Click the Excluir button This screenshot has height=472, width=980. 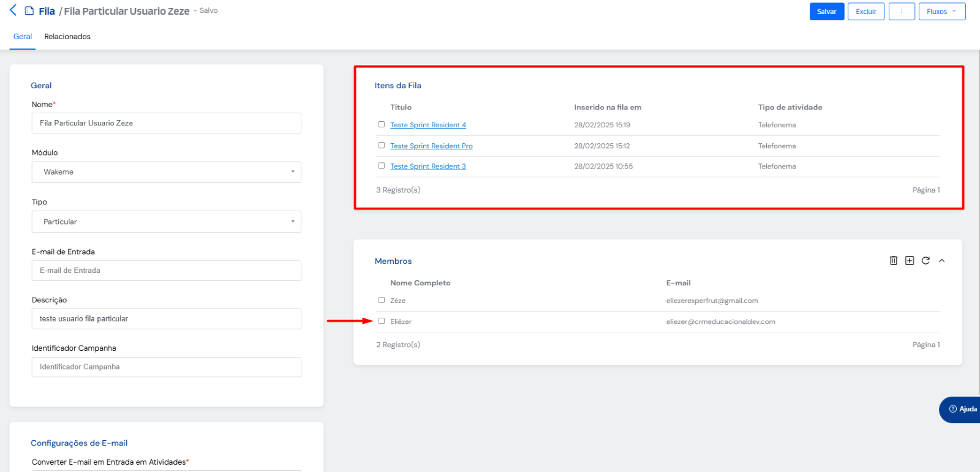click(866, 12)
